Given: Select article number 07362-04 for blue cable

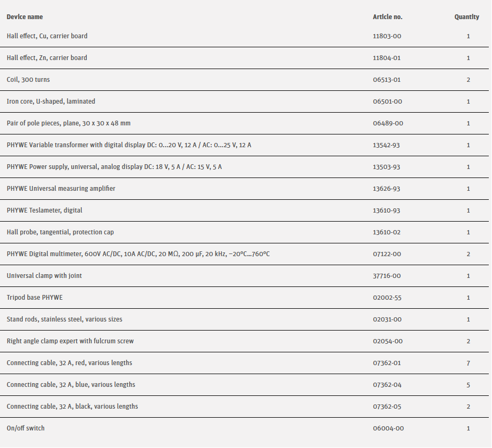Looking at the screenshot, I should tap(387, 385).
